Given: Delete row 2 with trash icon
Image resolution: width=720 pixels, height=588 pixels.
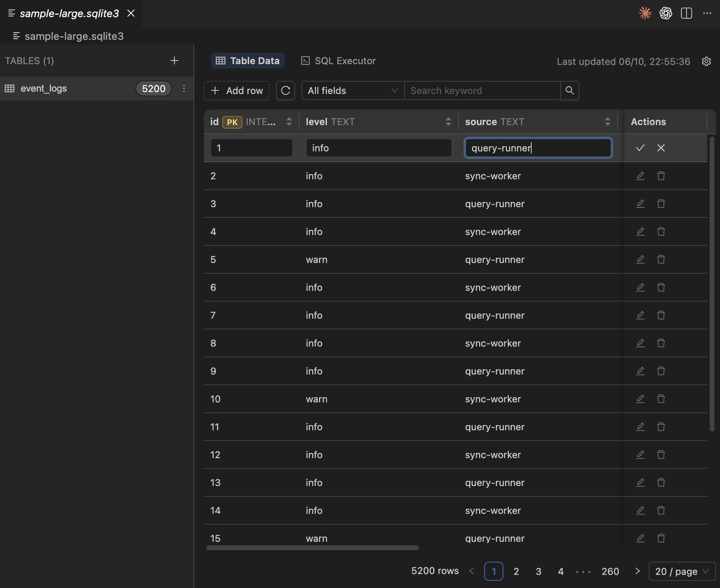Looking at the screenshot, I should pos(661,176).
